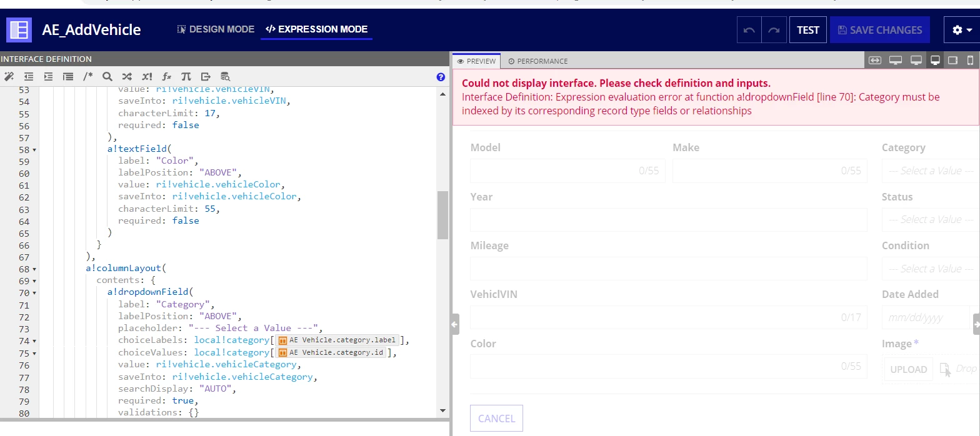This screenshot has width=980, height=436.
Task: Switch to Expression Mode
Action: click(x=316, y=29)
